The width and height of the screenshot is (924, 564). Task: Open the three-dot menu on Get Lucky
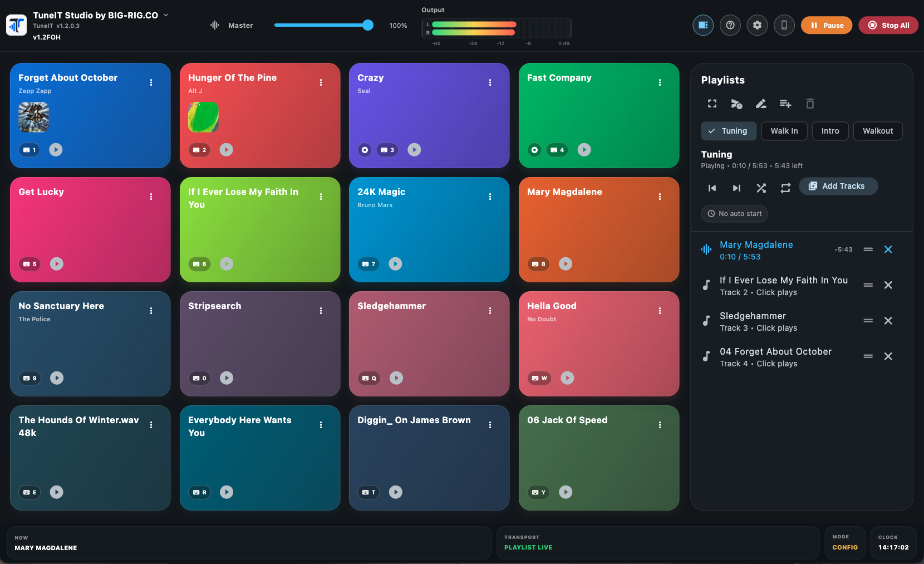pos(151,197)
